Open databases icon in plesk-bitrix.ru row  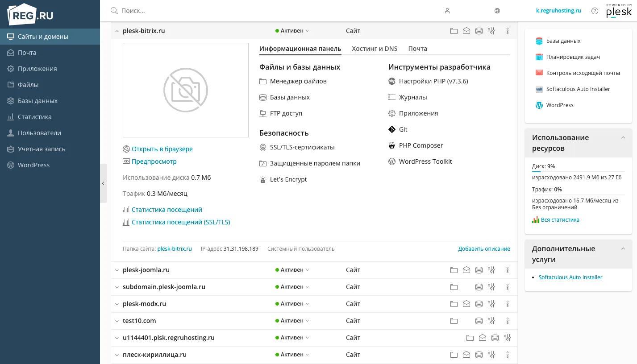[479, 31]
